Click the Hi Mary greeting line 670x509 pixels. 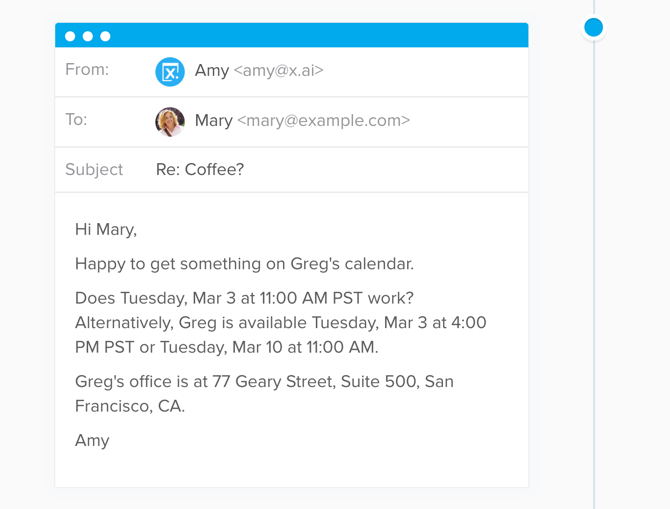(106, 229)
